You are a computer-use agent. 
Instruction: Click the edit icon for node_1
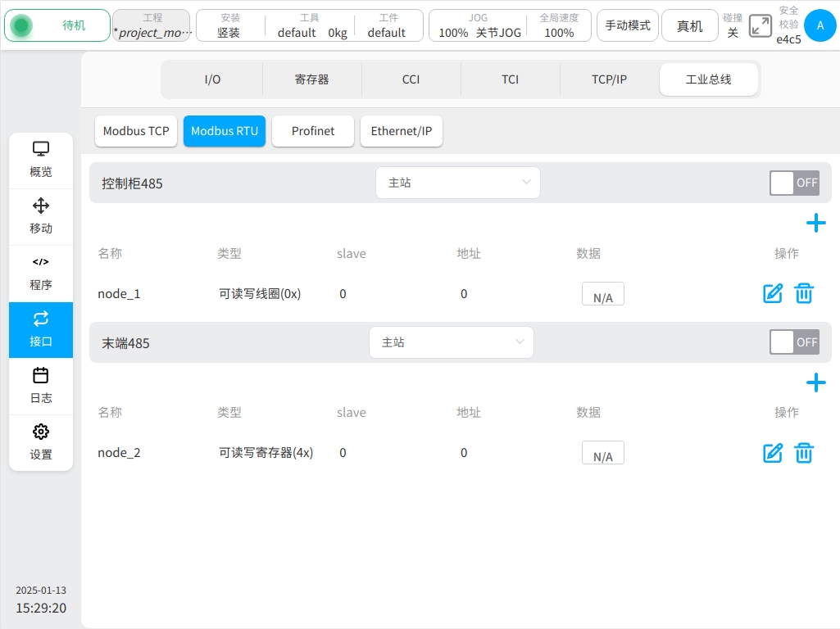[x=772, y=293]
